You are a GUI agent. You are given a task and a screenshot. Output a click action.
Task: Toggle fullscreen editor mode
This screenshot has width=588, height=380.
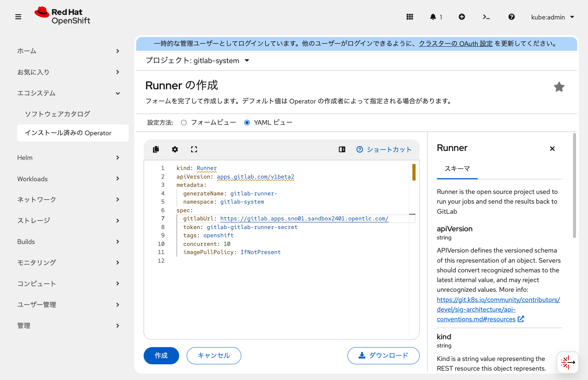point(194,149)
